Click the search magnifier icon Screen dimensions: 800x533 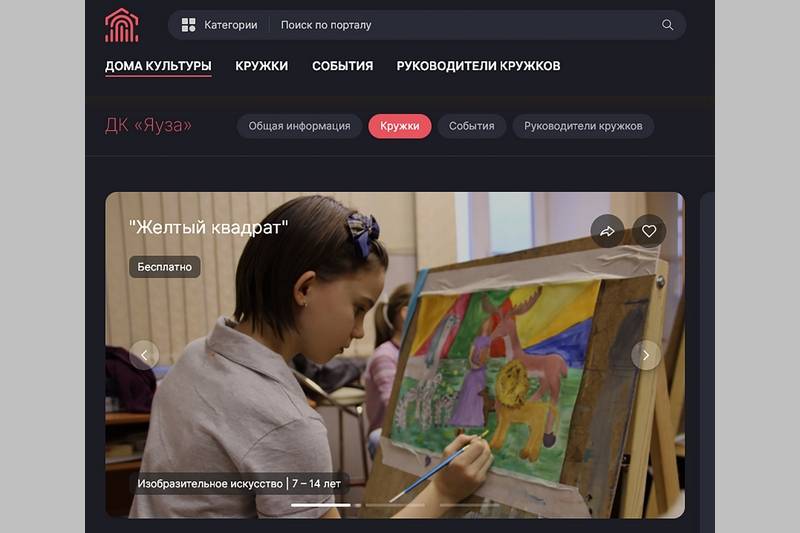[x=667, y=25]
